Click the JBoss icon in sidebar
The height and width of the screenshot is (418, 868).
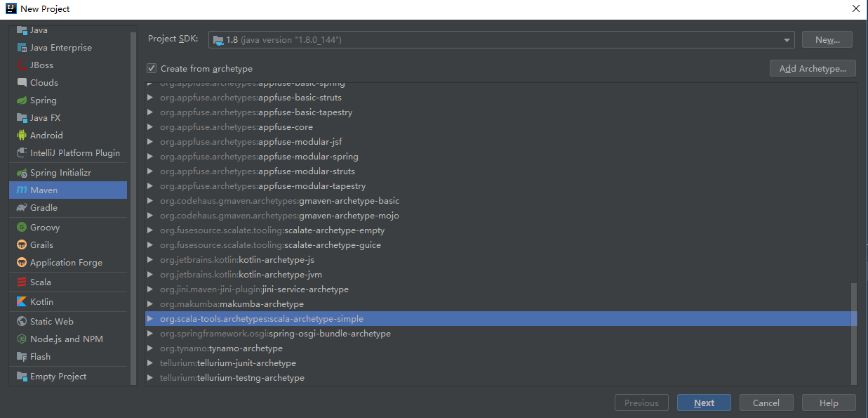coord(21,65)
